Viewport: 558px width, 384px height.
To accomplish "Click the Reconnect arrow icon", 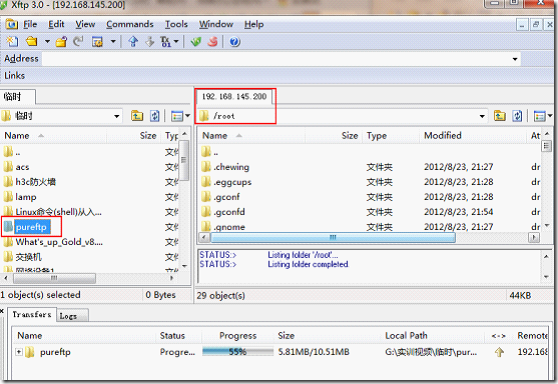I will pos(78,42).
